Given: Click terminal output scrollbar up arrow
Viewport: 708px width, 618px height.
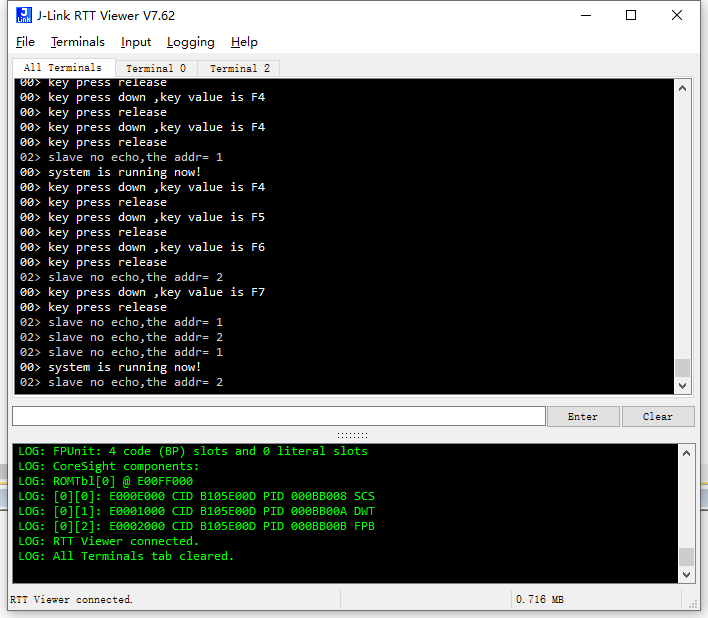Looking at the screenshot, I should 683,88.
